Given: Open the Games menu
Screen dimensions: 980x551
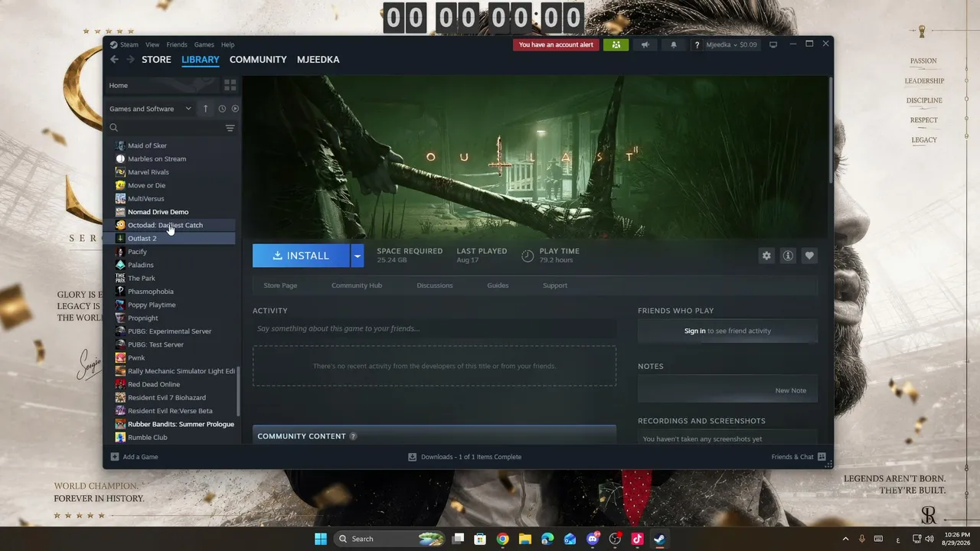Looking at the screenshot, I should (204, 44).
